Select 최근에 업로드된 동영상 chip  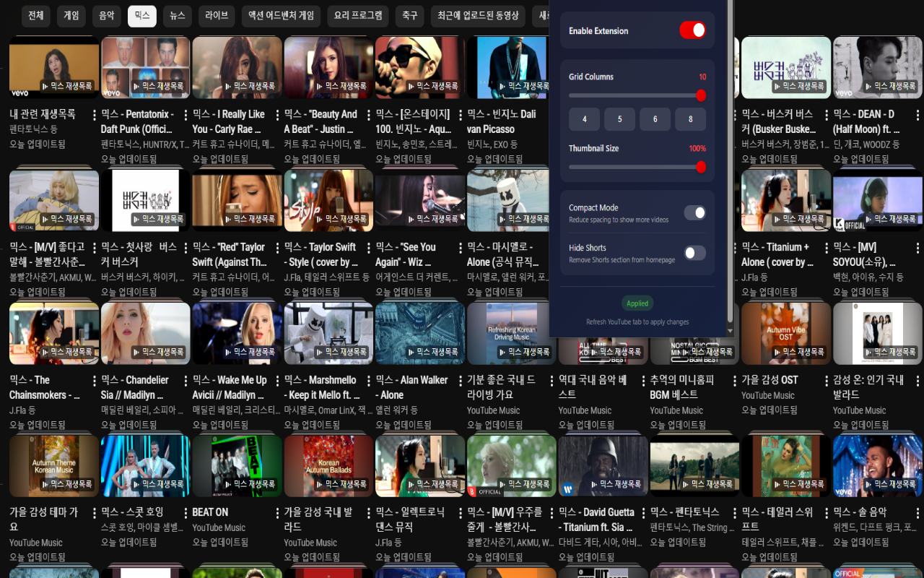click(x=478, y=15)
